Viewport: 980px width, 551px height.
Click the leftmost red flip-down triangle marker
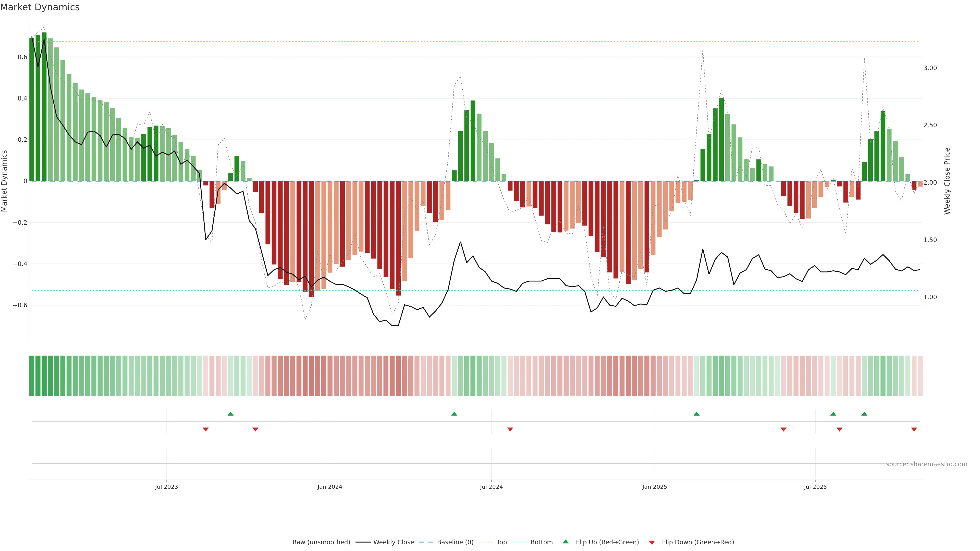click(206, 429)
